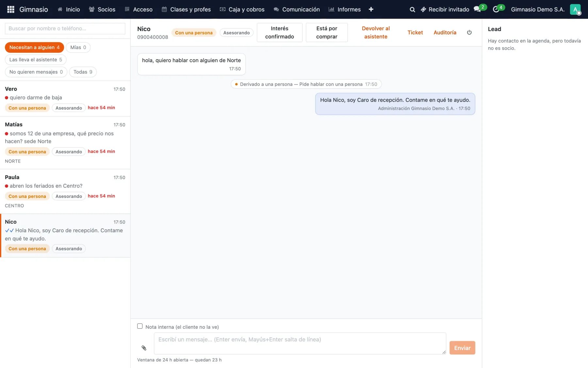The height and width of the screenshot is (368, 588).
Task: Click the user avatar icon
Action: (575, 9)
